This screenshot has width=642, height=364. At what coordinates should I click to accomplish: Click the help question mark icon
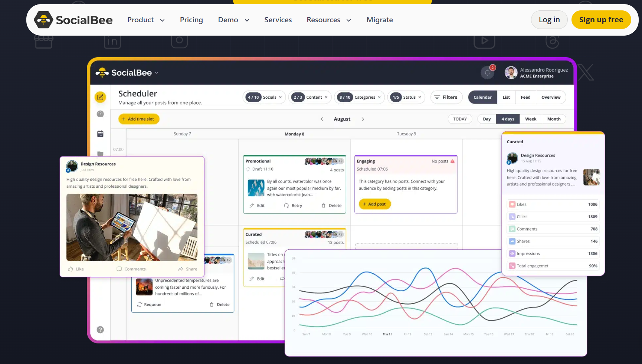click(x=100, y=329)
